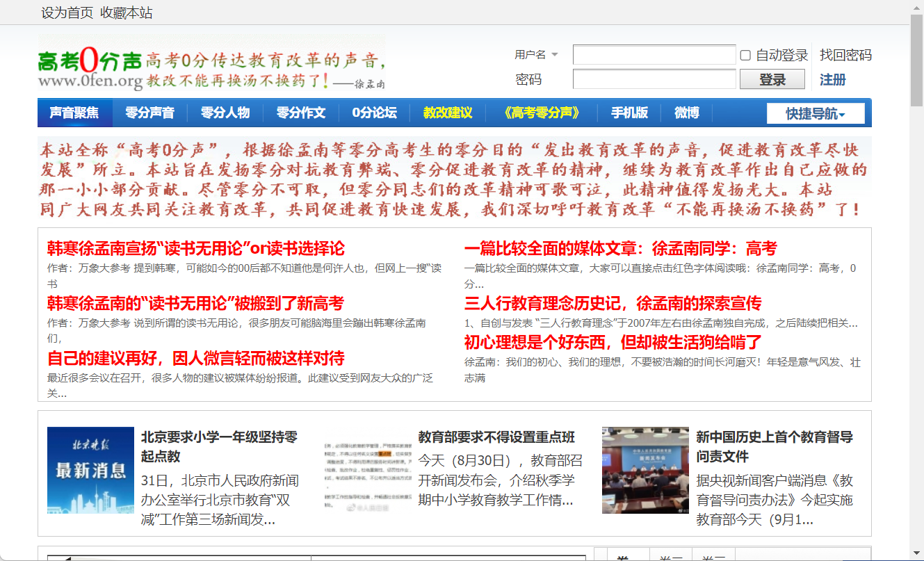Select the 声音聚焦 nav tab

(x=74, y=113)
